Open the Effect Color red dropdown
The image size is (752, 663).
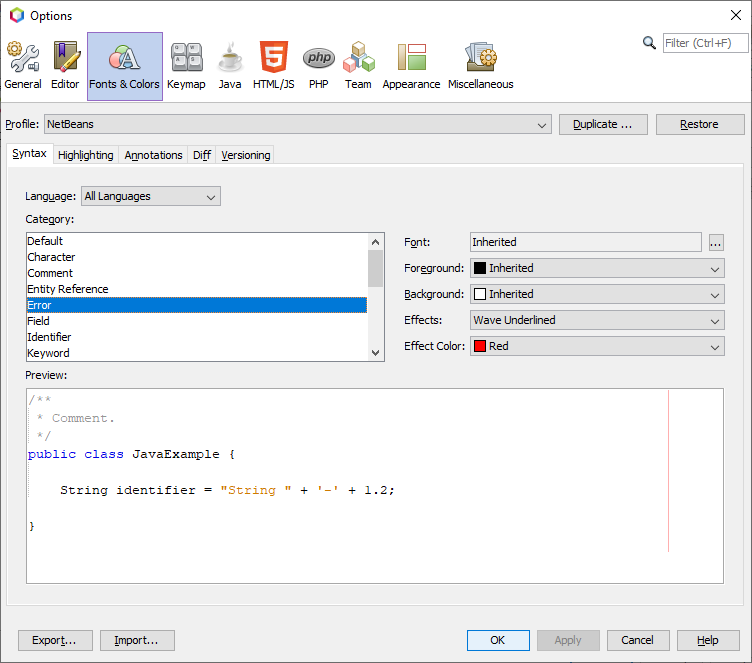pyautogui.click(x=597, y=347)
